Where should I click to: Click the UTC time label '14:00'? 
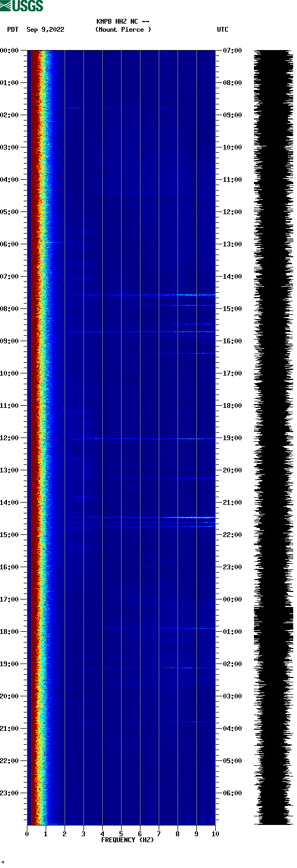(x=232, y=277)
